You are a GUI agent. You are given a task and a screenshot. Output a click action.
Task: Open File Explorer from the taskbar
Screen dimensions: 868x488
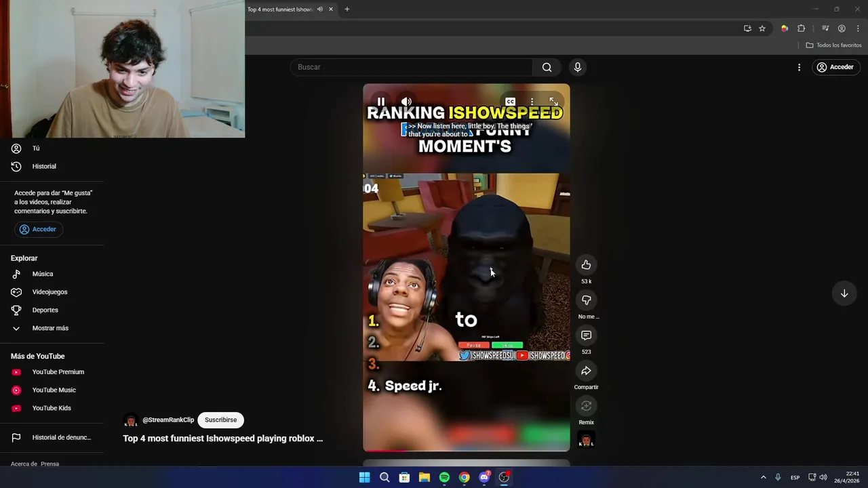pos(424,477)
